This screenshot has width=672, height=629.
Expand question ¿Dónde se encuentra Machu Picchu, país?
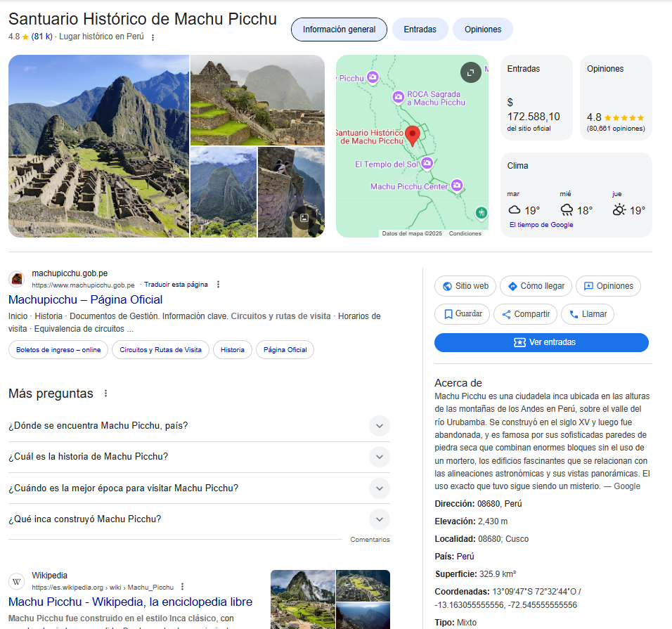(x=379, y=426)
